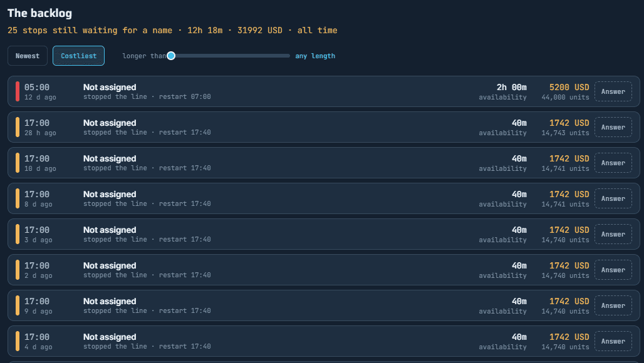644x363 pixels.
Task: Answer the stop from 10 d ago
Action: [x=613, y=163]
